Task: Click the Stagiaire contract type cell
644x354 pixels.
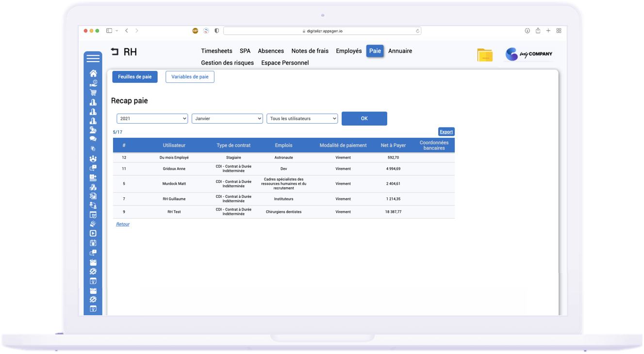Action: [x=233, y=158]
